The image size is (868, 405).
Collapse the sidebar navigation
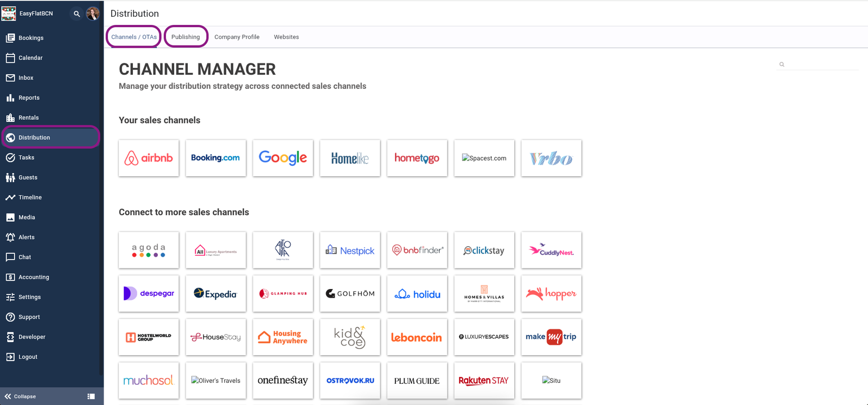pos(21,396)
